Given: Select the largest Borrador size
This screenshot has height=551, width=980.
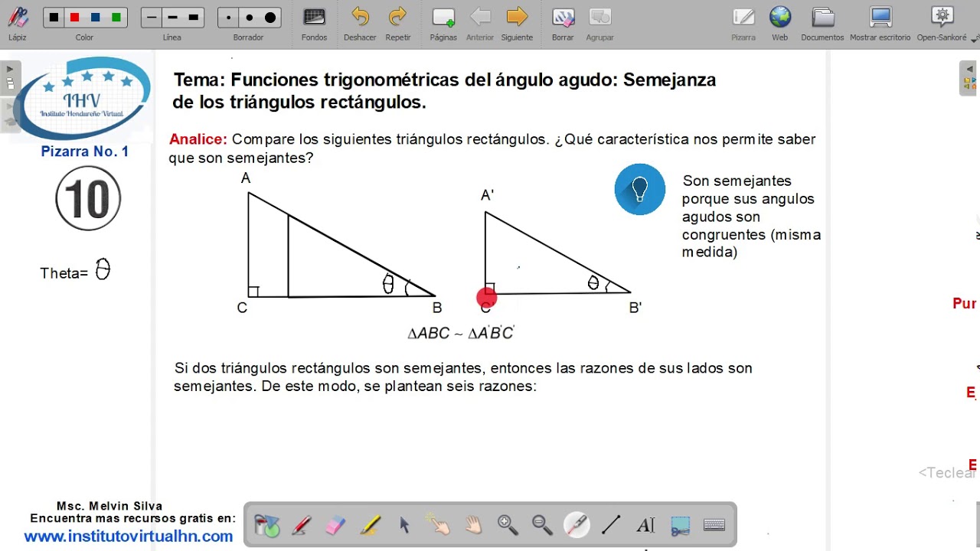Looking at the screenshot, I should pos(270,18).
